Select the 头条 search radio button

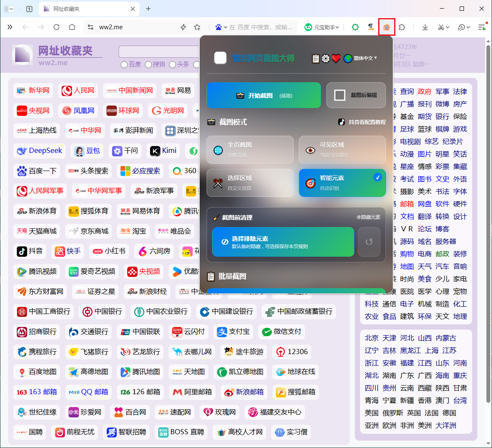coord(172,65)
